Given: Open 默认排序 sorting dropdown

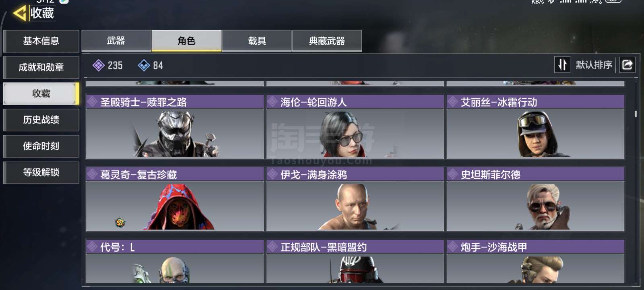Looking at the screenshot, I should 594,65.
